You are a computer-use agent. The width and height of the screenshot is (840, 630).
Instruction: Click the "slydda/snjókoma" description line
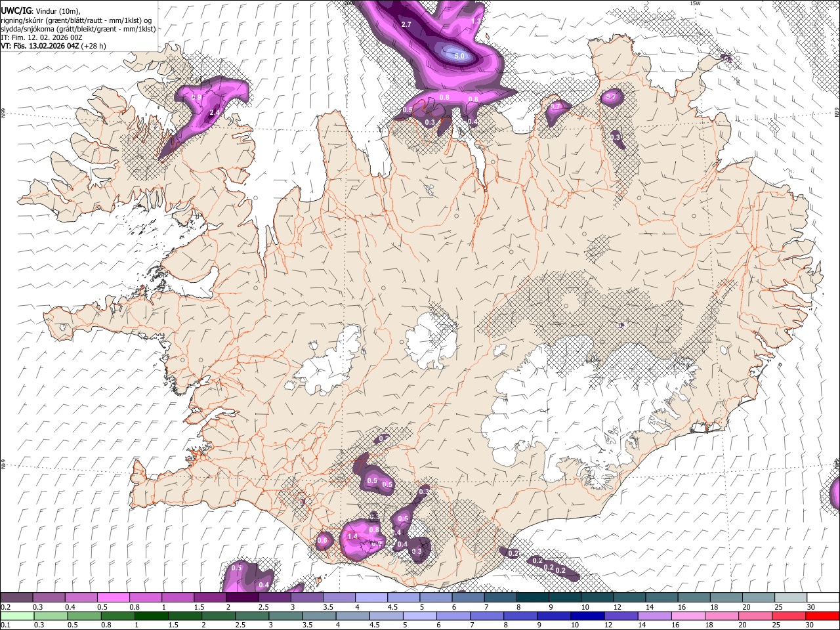point(78,29)
